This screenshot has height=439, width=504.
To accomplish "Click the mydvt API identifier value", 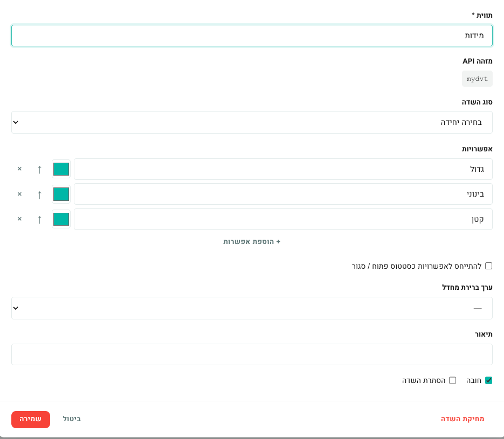I will [477, 79].
